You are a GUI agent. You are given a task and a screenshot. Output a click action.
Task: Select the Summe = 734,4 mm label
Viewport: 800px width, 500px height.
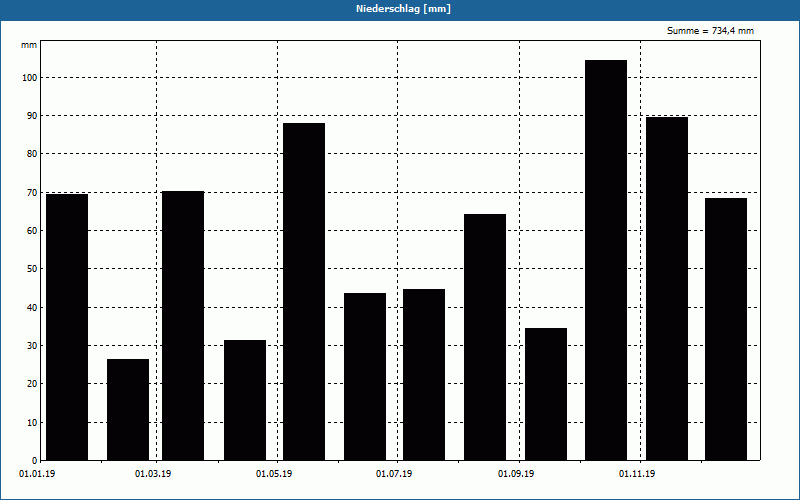(x=710, y=31)
